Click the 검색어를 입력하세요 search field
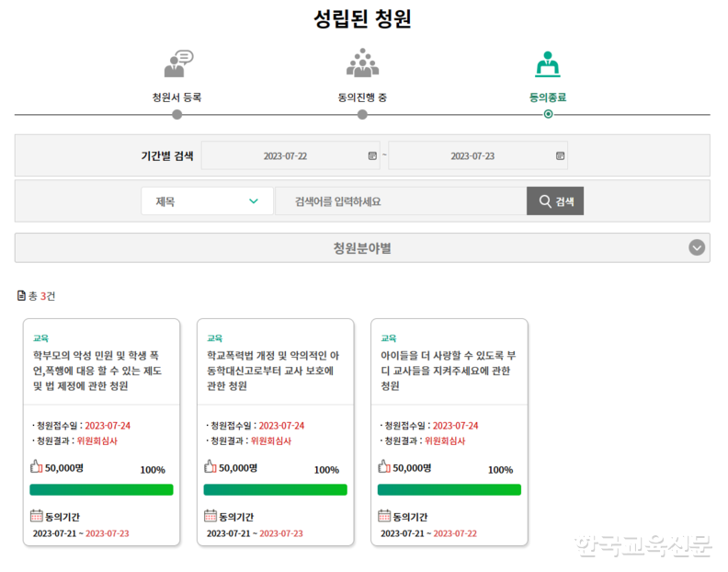This screenshot has height=572, width=728. tap(401, 201)
